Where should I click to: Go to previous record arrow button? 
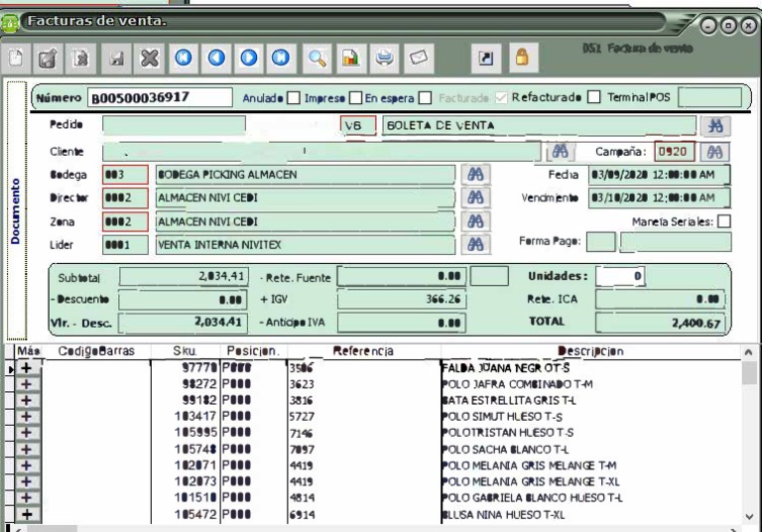click(x=216, y=58)
